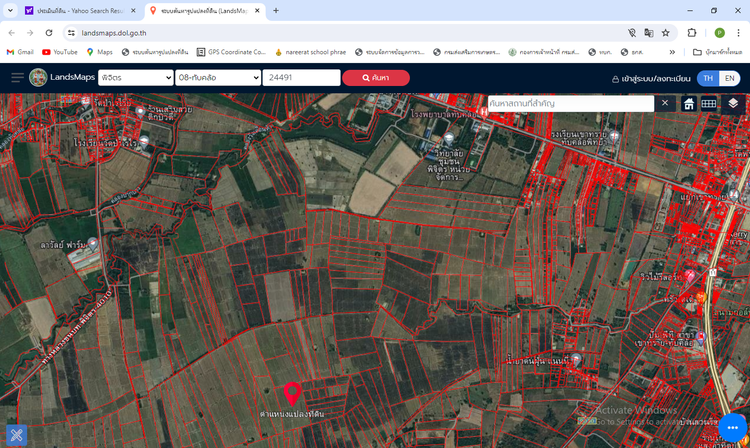The width and height of the screenshot is (750, 448).
Task: Switch to the Yahoo Search Results tab
Action: point(70,10)
